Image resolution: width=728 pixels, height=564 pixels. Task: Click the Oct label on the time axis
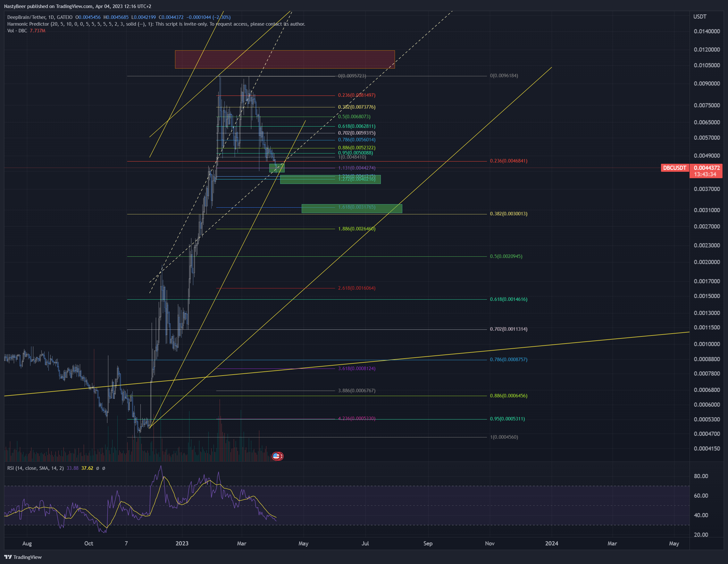point(89,543)
